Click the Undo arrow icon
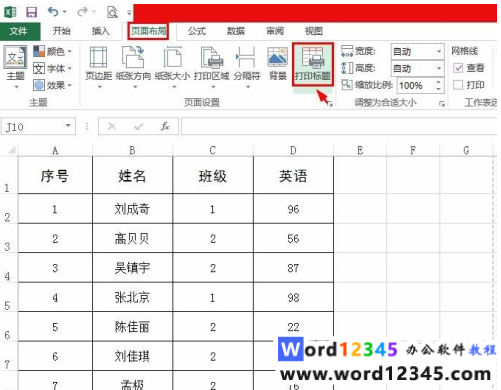The width and height of the screenshot is (501, 390). (x=53, y=12)
